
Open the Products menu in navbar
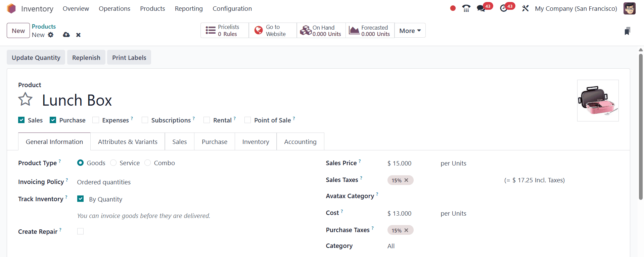coord(152,8)
